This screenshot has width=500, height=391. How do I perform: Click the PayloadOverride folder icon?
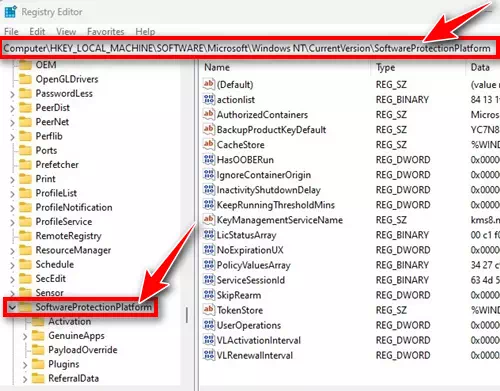(x=38, y=350)
